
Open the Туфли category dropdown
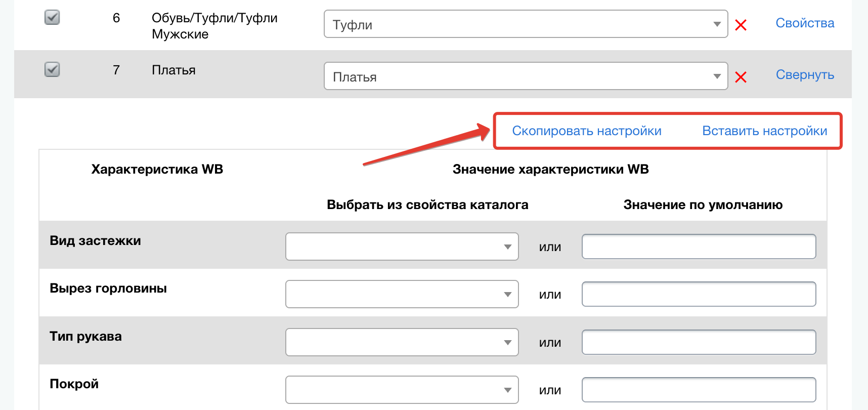coord(525,24)
